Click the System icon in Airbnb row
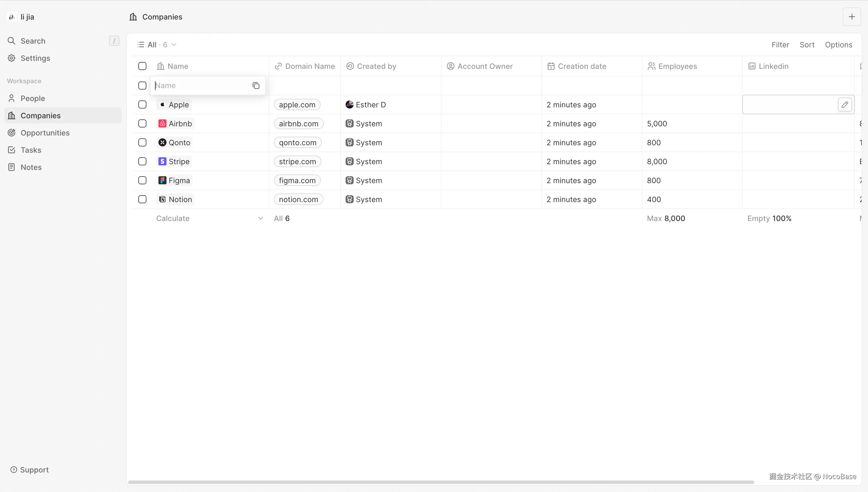 tap(350, 124)
